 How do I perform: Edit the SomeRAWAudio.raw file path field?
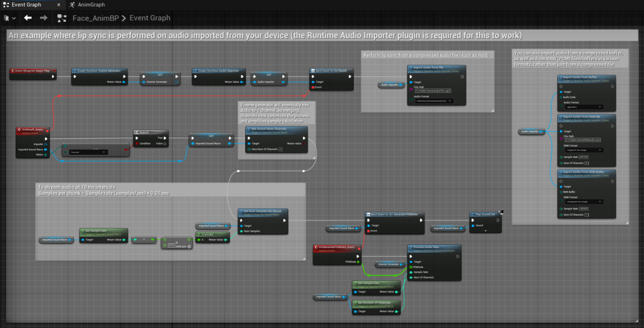pos(583,140)
